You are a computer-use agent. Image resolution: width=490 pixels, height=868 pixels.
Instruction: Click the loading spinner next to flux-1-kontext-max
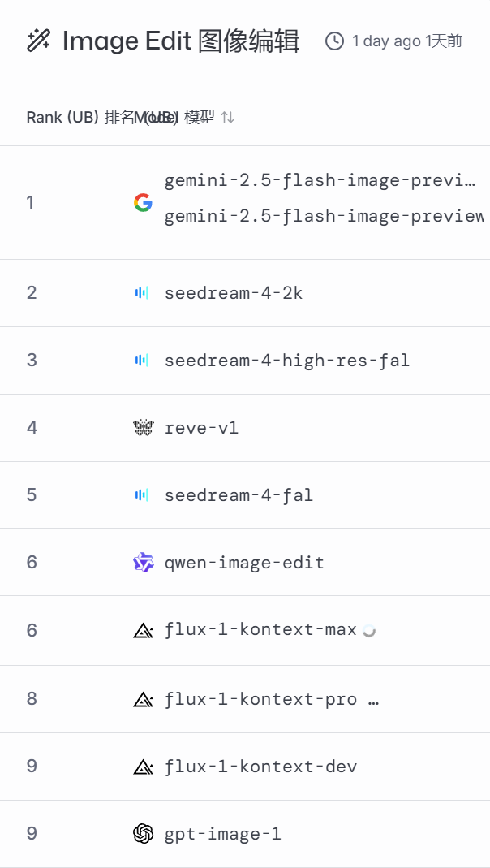(x=369, y=630)
